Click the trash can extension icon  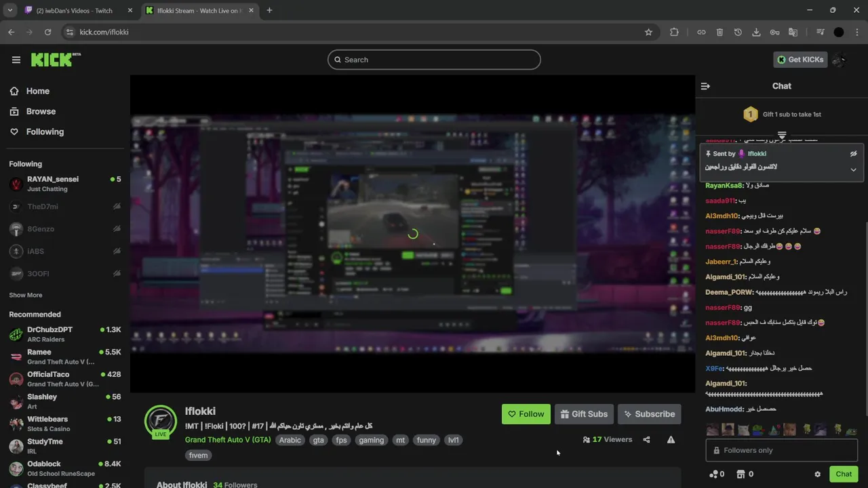[x=719, y=32]
